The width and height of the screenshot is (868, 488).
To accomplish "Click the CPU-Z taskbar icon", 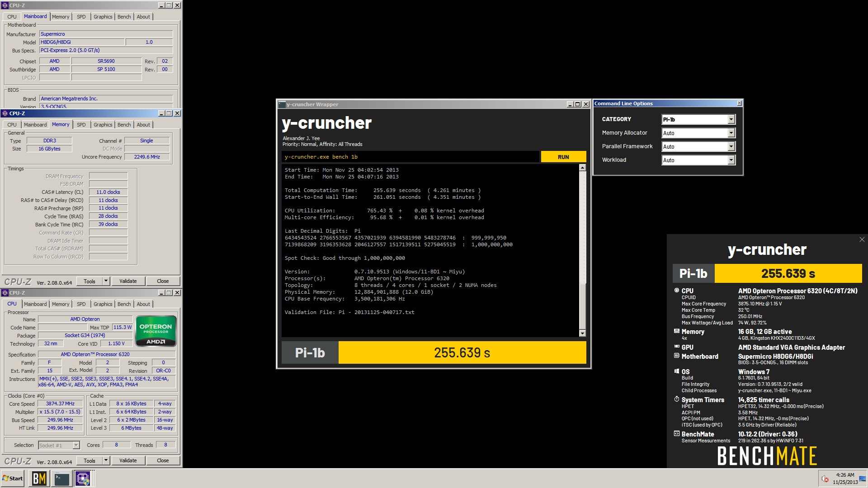I will click(83, 478).
